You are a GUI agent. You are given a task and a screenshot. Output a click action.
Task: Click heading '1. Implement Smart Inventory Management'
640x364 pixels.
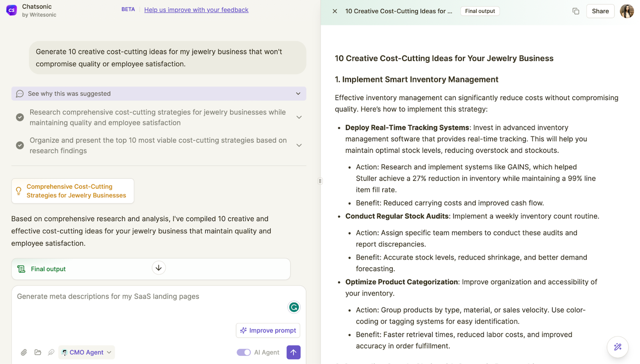click(416, 79)
